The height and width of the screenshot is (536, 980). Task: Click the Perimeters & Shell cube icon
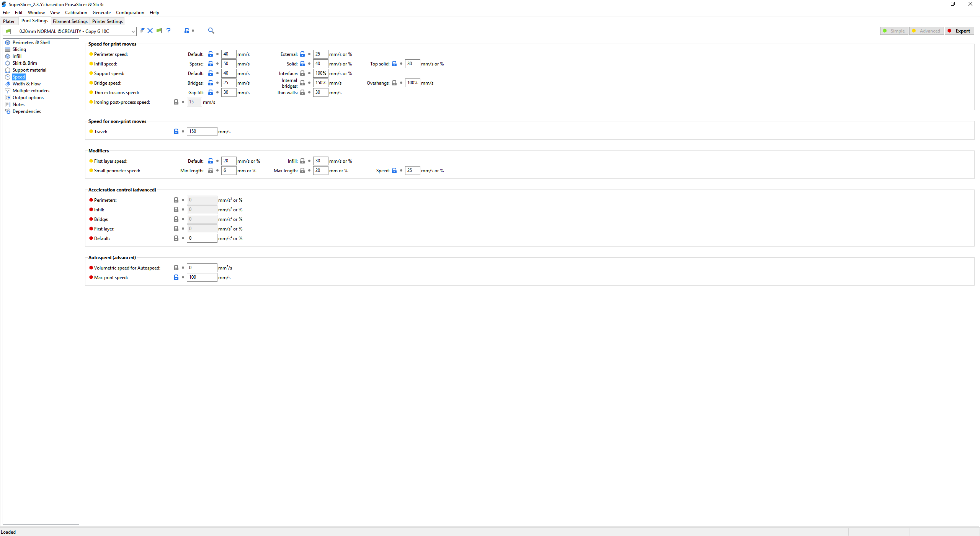click(x=8, y=42)
